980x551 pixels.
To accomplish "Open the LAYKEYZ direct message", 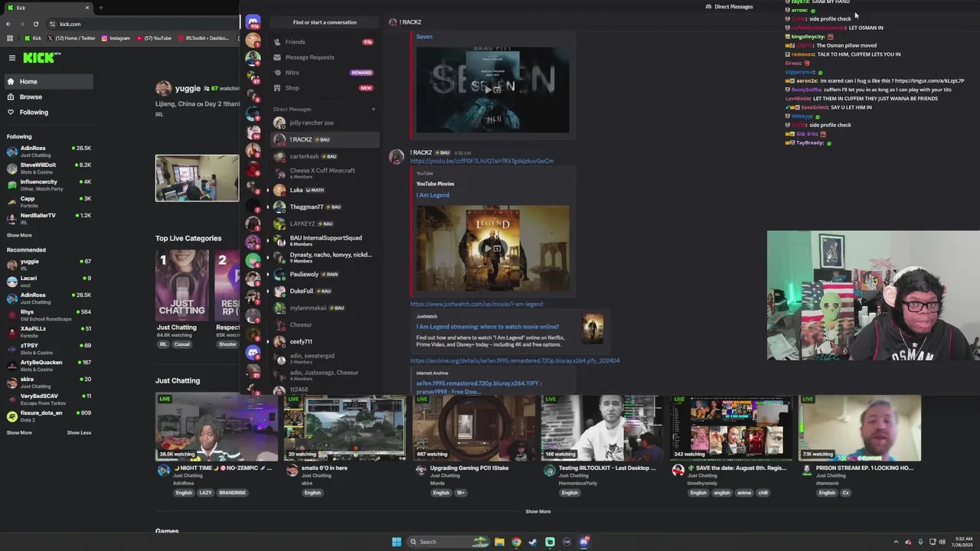I will (325, 223).
